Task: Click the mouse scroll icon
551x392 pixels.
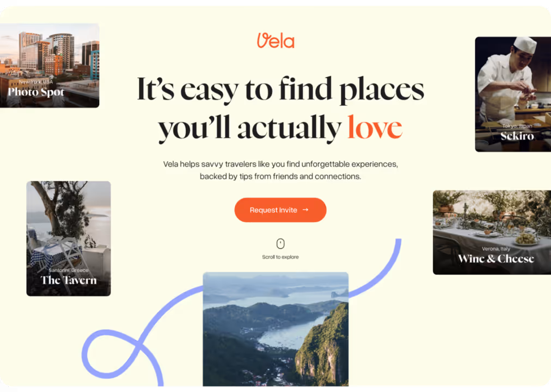Action: (280, 243)
